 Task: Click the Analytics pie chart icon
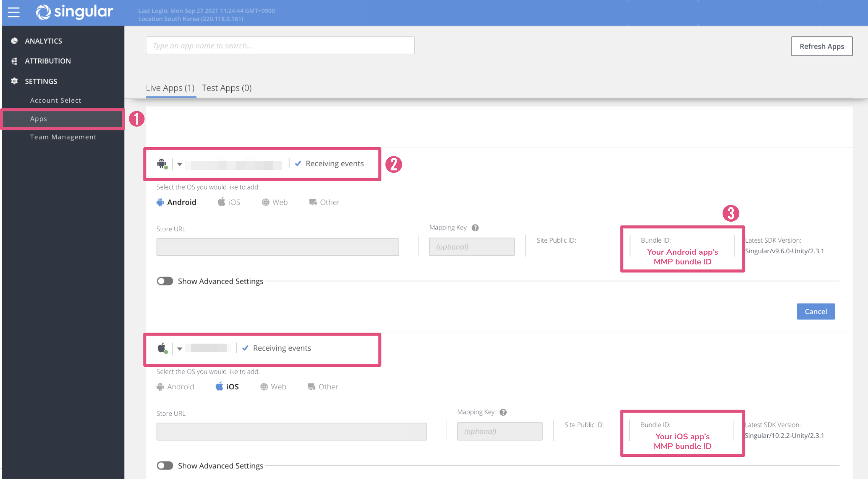[x=14, y=41]
